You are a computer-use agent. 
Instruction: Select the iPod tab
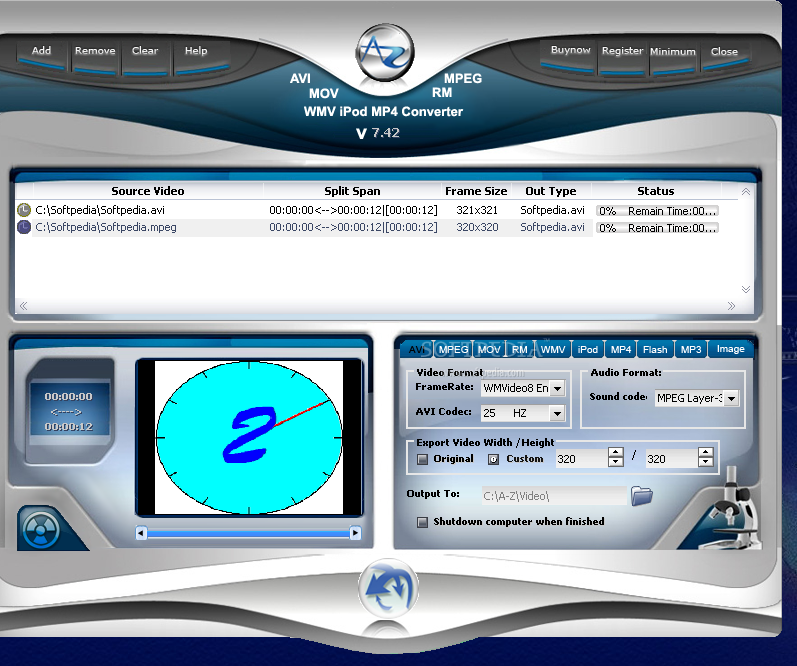coord(588,349)
